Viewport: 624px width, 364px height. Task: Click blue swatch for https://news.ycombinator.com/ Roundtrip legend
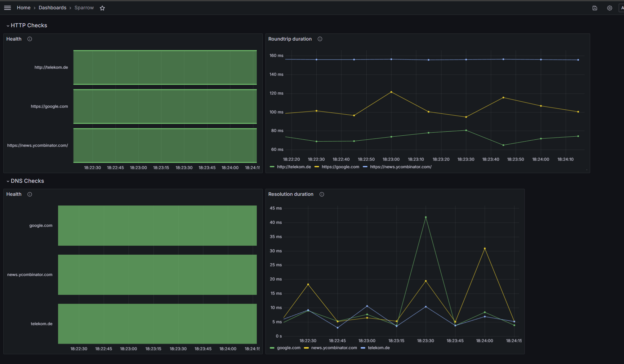pyautogui.click(x=365, y=167)
